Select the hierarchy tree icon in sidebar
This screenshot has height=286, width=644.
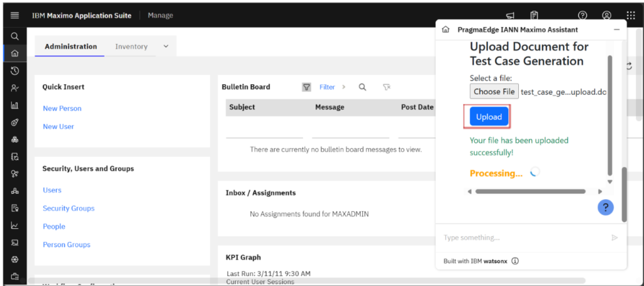click(x=15, y=191)
